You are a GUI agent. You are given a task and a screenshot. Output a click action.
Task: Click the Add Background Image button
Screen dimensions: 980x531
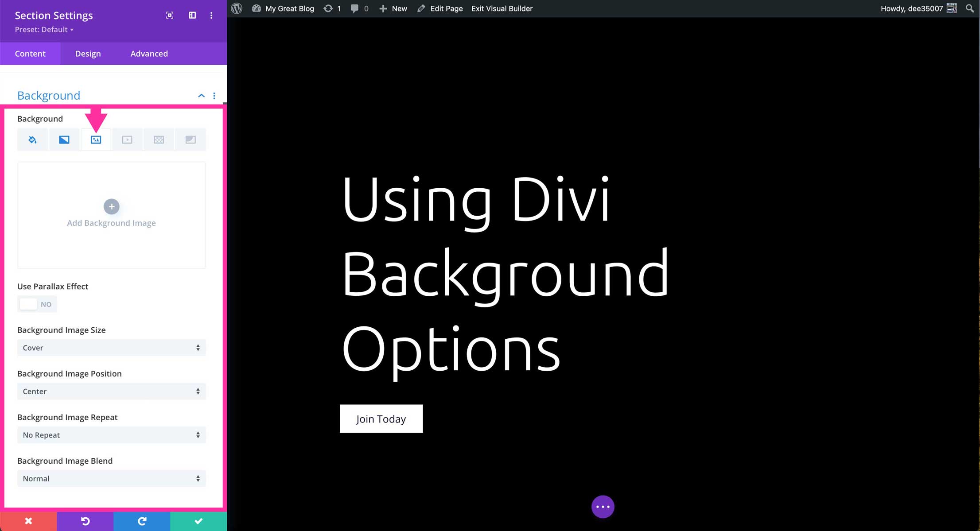point(111,207)
